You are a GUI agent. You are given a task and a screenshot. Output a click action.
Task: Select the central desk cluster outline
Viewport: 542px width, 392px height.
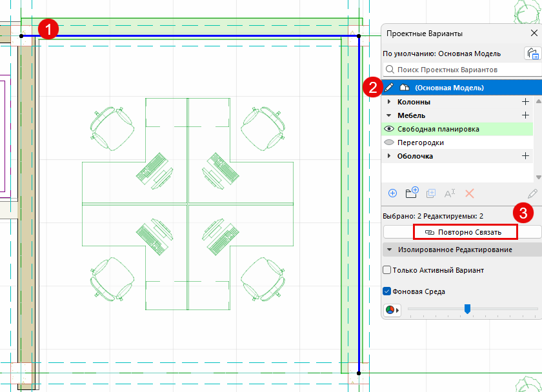pos(188,204)
